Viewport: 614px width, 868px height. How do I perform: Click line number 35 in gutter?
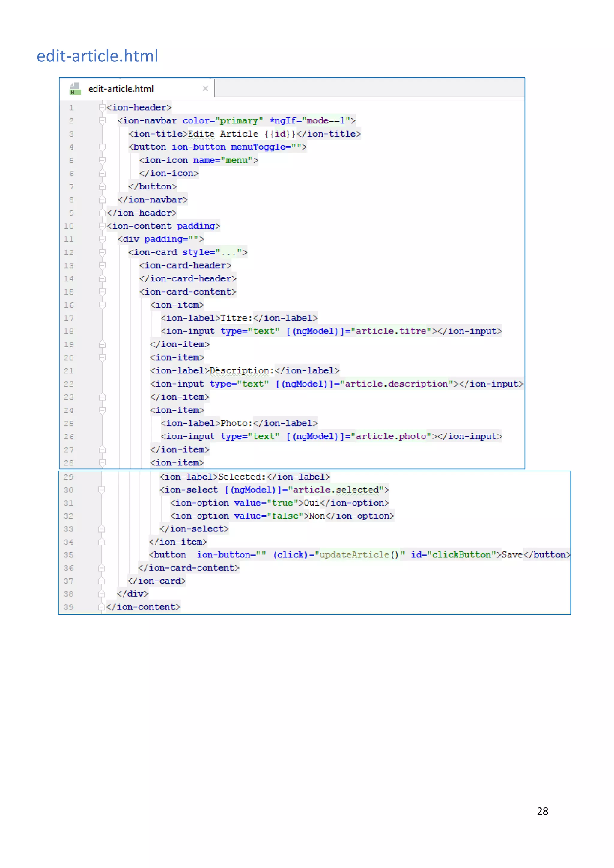[x=68, y=555]
